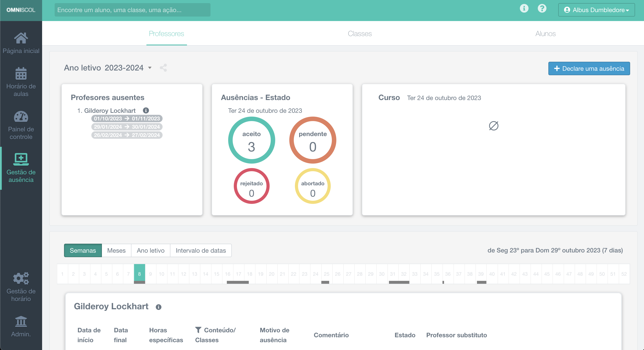Open Painel de controle gauge icon

click(x=21, y=117)
